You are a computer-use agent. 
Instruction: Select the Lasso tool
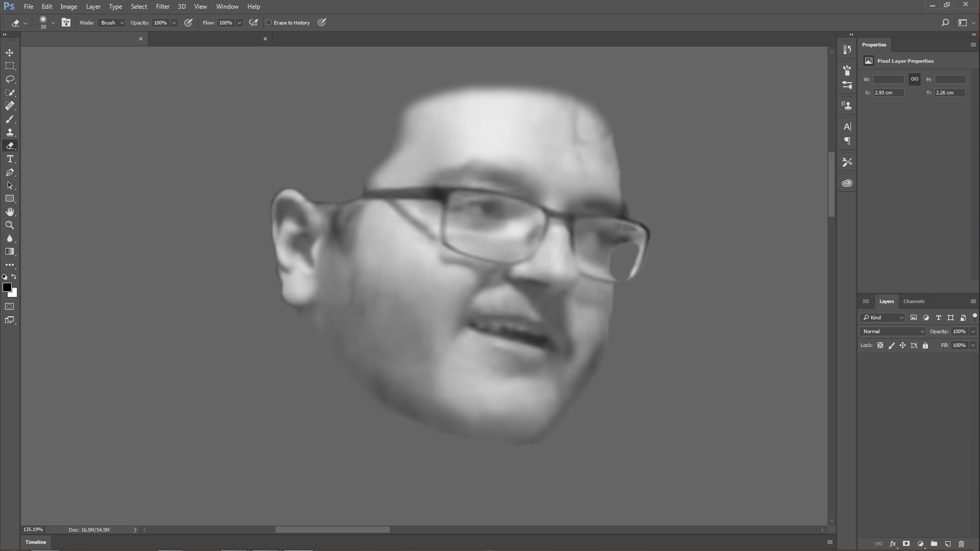(x=10, y=79)
